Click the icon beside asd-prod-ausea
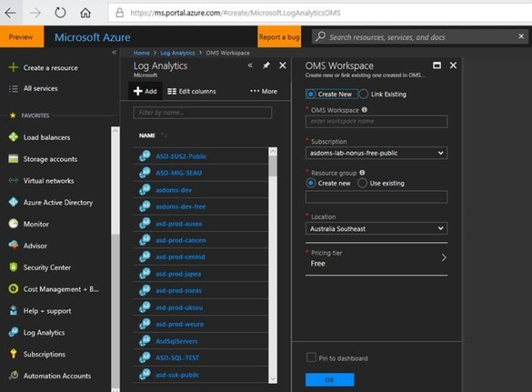The width and height of the screenshot is (532, 392). pyautogui.click(x=145, y=223)
